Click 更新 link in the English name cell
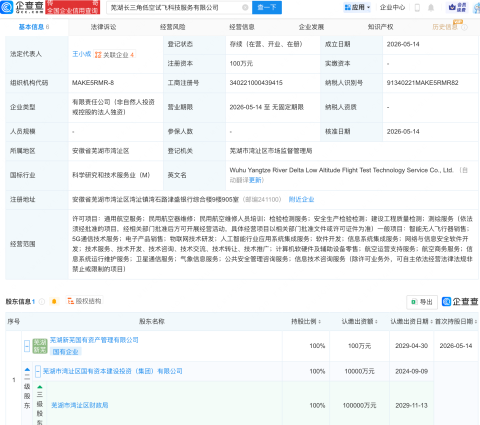 255,180
